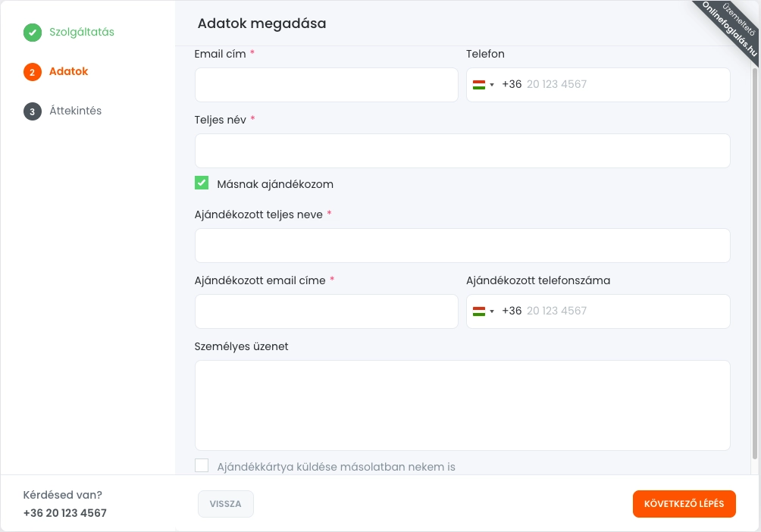
Task: Uncheck the Másnak ajándékozom checkbox
Action: [202, 183]
